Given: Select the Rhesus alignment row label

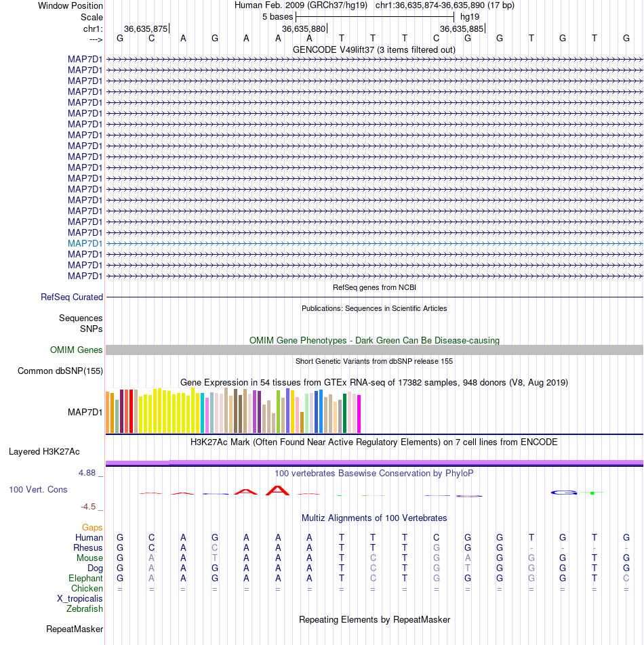Looking at the screenshot, I should pyautogui.click(x=87, y=548).
